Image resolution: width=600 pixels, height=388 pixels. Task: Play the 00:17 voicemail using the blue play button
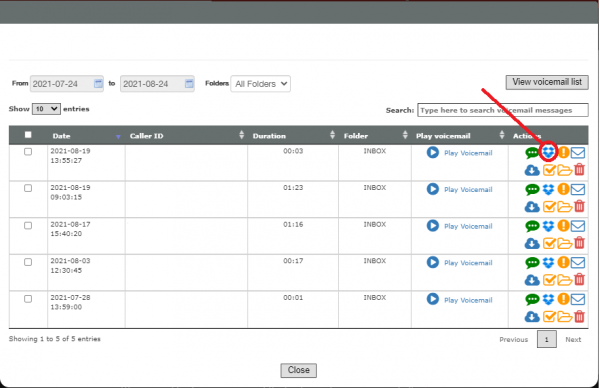pos(433,262)
